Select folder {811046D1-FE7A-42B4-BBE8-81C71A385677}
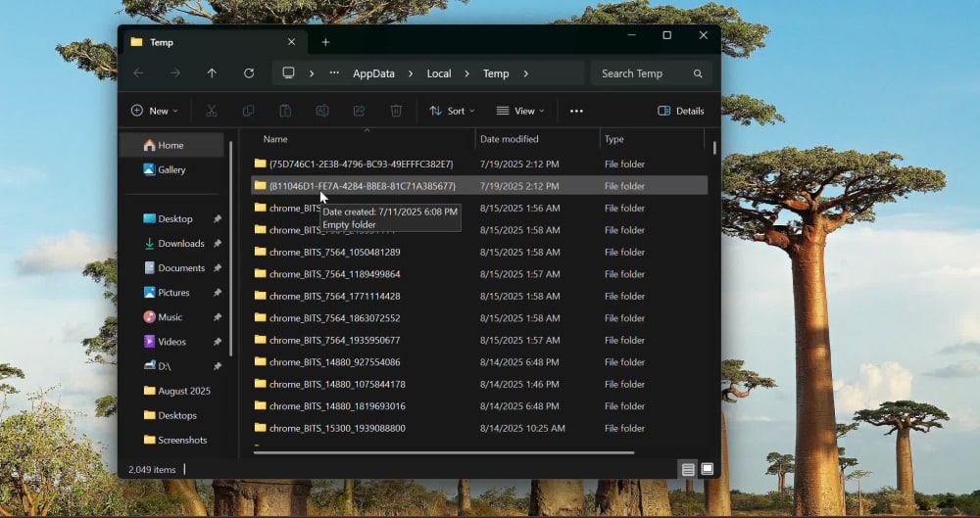The width and height of the screenshot is (980, 518). click(x=479, y=186)
